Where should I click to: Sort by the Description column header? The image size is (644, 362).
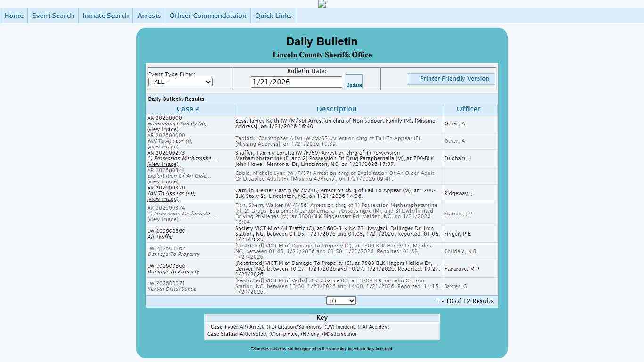pos(337,109)
